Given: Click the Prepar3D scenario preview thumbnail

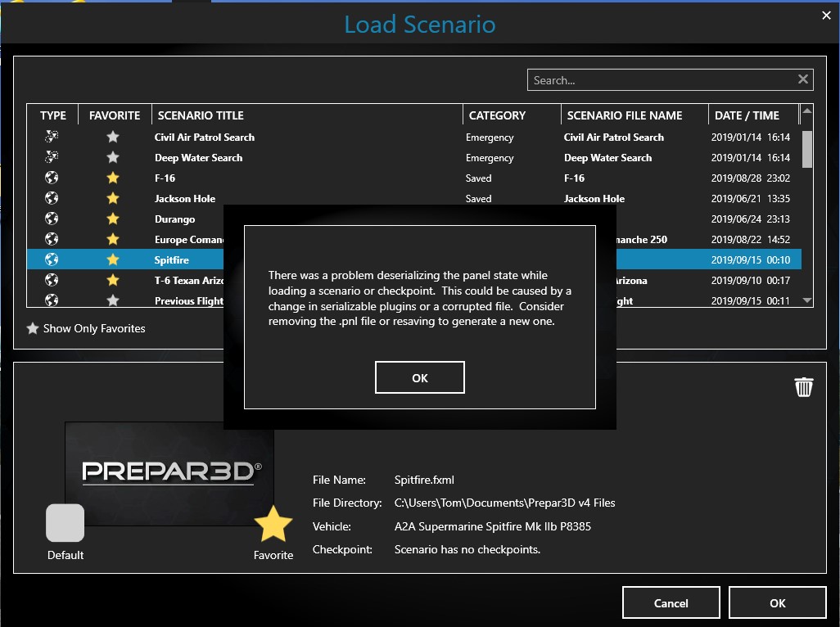Looking at the screenshot, I should click(169, 473).
